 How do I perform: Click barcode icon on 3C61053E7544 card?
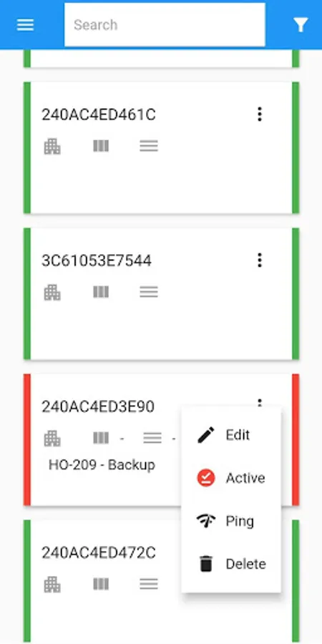click(x=101, y=292)
